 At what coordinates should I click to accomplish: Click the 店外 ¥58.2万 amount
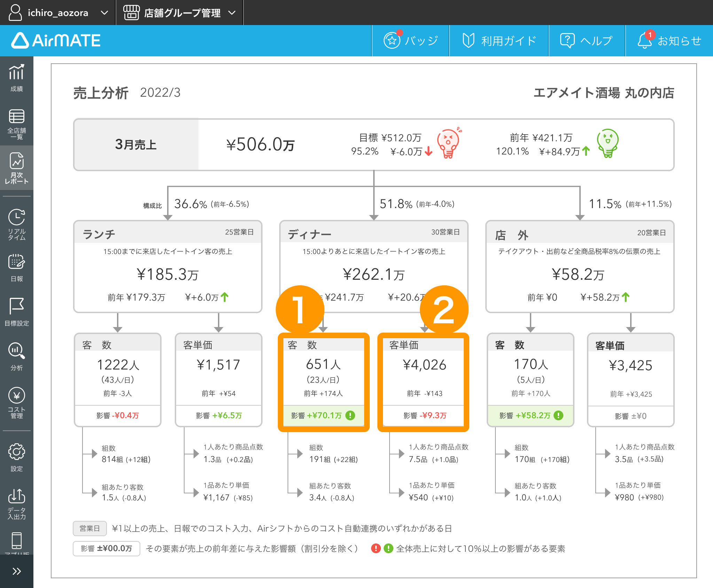coord(578,274)
